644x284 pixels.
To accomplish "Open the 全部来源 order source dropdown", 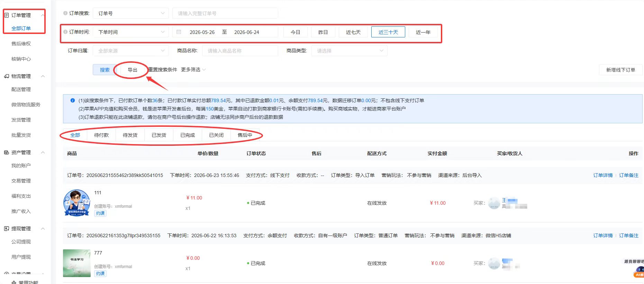I will click(x=131, y=51).
